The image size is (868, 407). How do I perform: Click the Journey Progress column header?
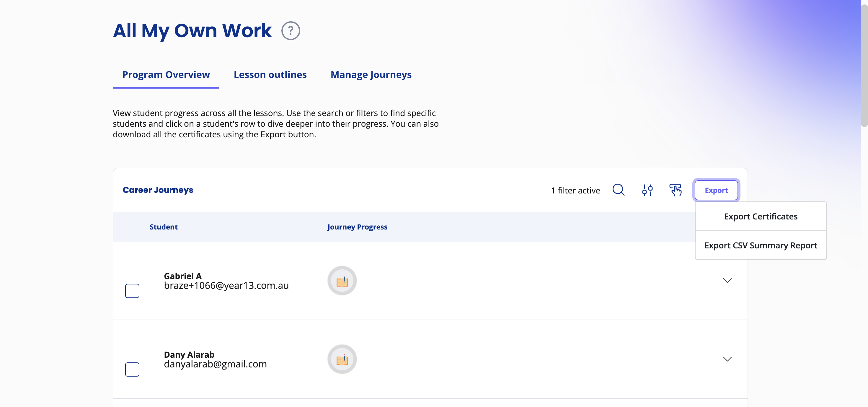click(357, 227)
